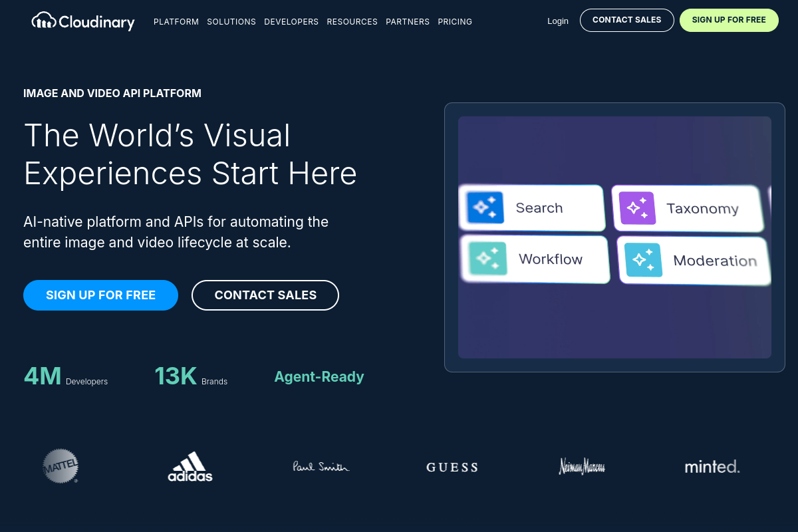This screenshot has height=532, width=798.
Task: Click the World's Visual Experiences headline
Action: pyautogui.click(x=190, y=154)
